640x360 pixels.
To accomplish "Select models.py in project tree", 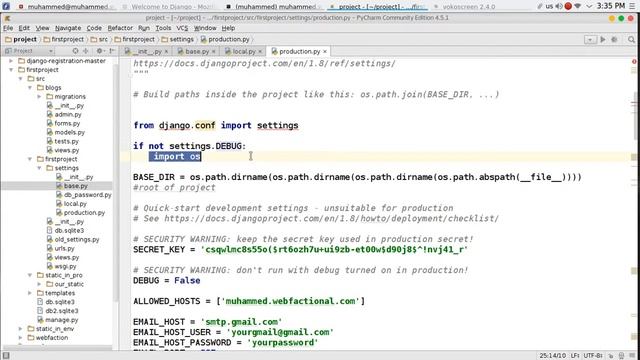I will [x=65, y=133].
